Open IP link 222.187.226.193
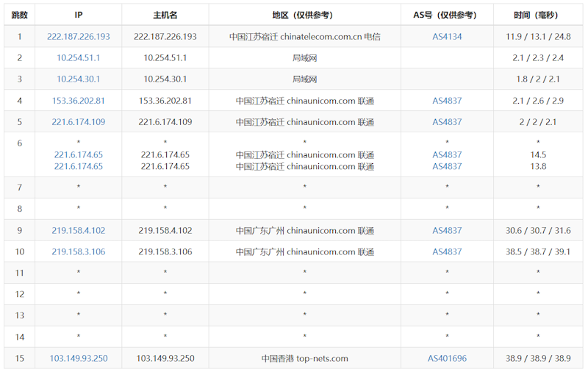Screen dimensions: 588x372 [x=79, y=36]
